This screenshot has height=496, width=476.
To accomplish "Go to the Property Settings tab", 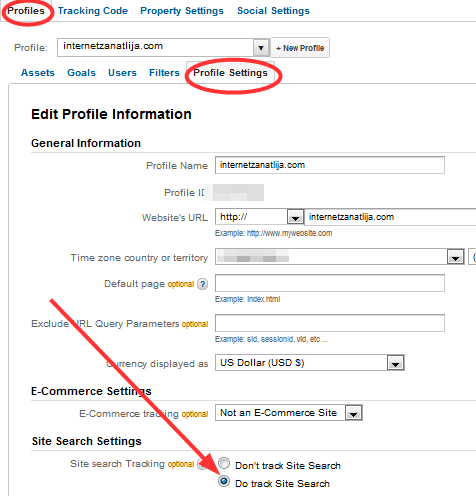I will point(182,11).
